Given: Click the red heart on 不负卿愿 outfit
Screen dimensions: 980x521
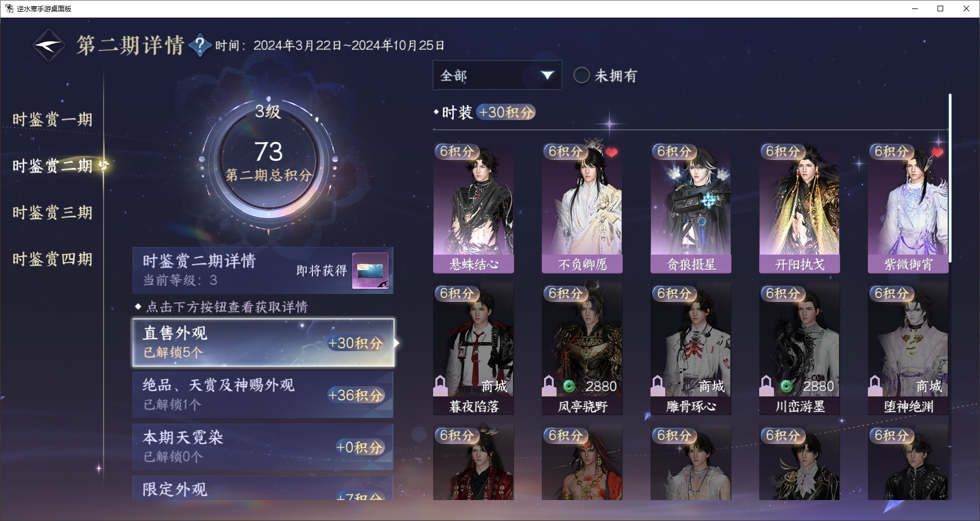Looking at the screenshot, I should tap(611, 152).
